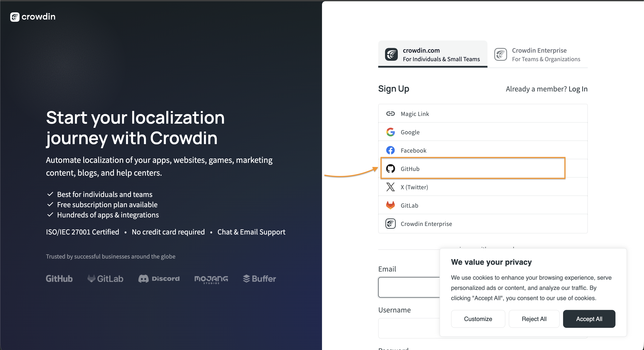Click 'We value your privacy' heading
644x350 pixels.
pyautogui.click(x=491, y=262)
